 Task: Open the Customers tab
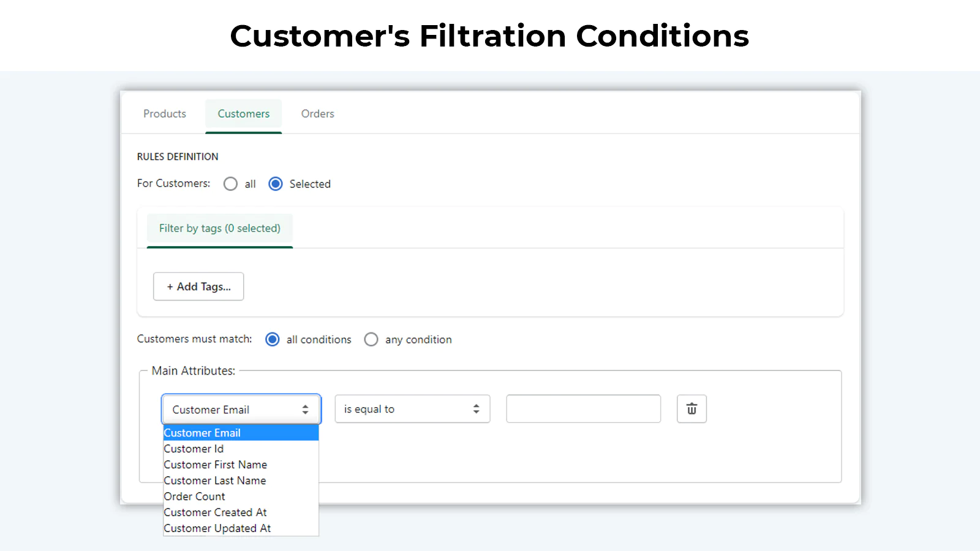pyautogui.click(x=243, y=114)
